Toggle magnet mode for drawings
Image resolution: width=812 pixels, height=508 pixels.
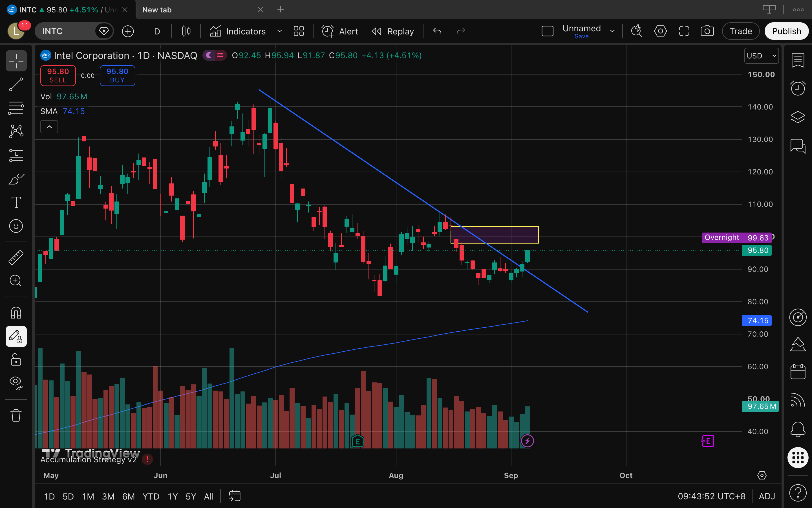(x=16, y=313)
